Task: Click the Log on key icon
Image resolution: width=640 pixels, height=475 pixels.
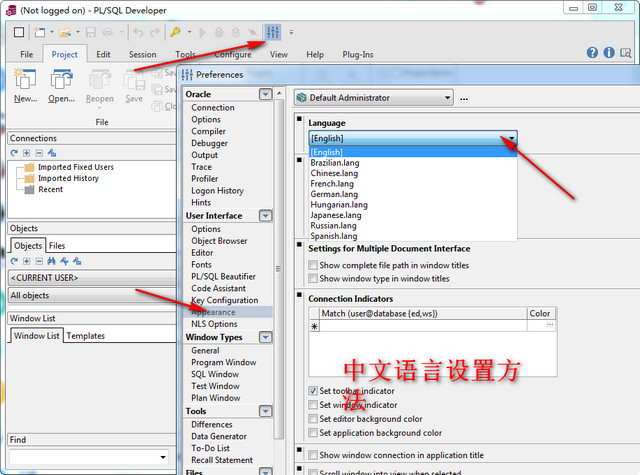Action: (x=176, y=32)
